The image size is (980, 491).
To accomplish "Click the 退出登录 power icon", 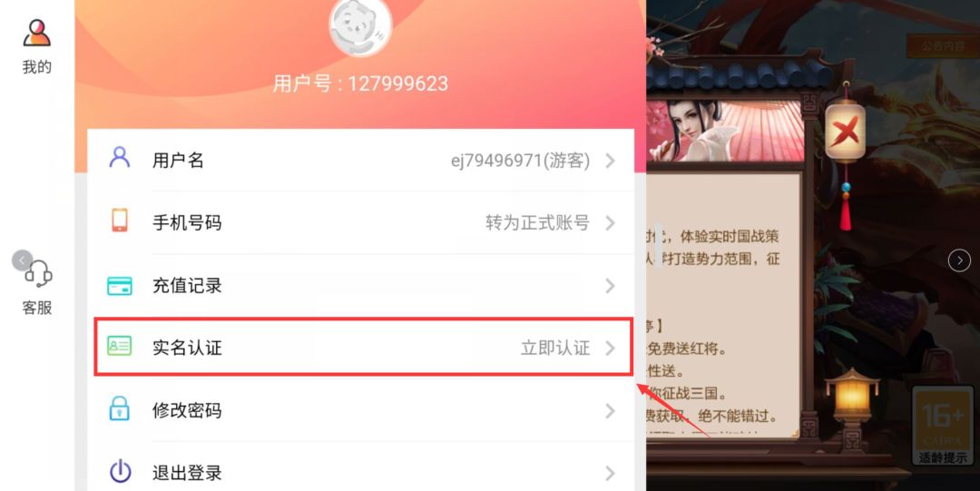I will pos(120,471).
